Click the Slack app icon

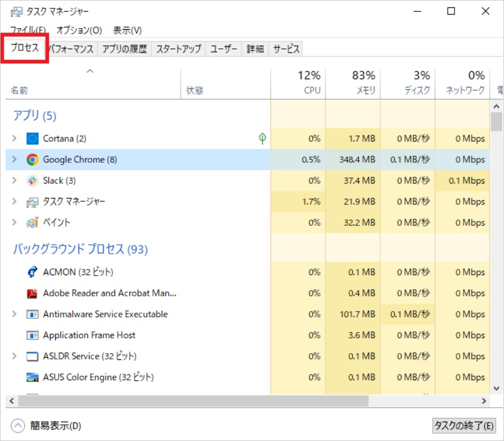click(33, 180)
